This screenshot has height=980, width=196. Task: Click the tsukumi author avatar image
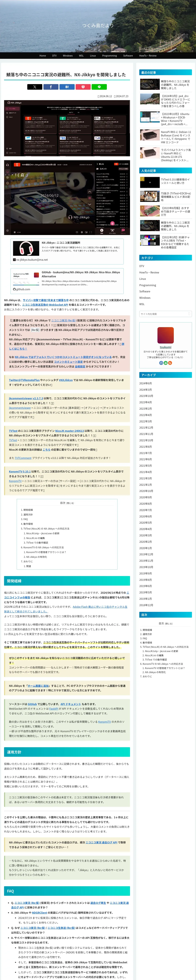coord(166,335)
